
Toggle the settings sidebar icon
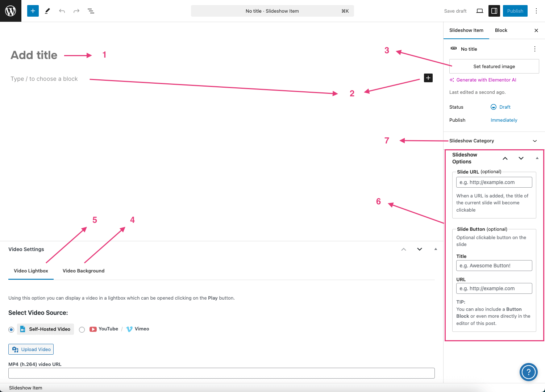tap(494, 11)
